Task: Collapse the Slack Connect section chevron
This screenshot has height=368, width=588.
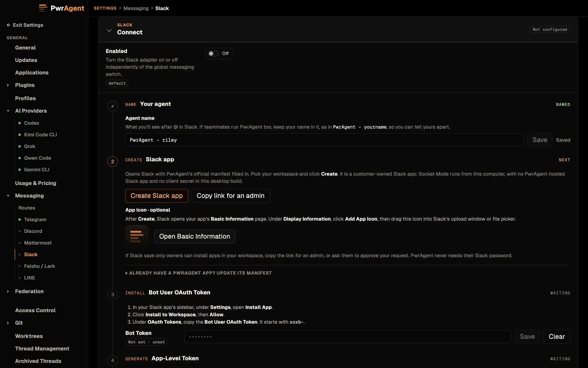Action: pyautogui.click(x=109, y=31)
